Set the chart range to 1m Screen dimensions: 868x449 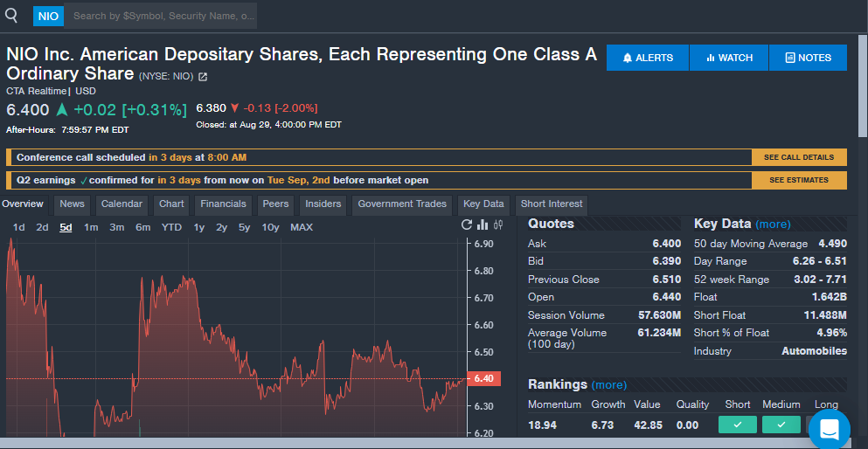click(91, 227)
